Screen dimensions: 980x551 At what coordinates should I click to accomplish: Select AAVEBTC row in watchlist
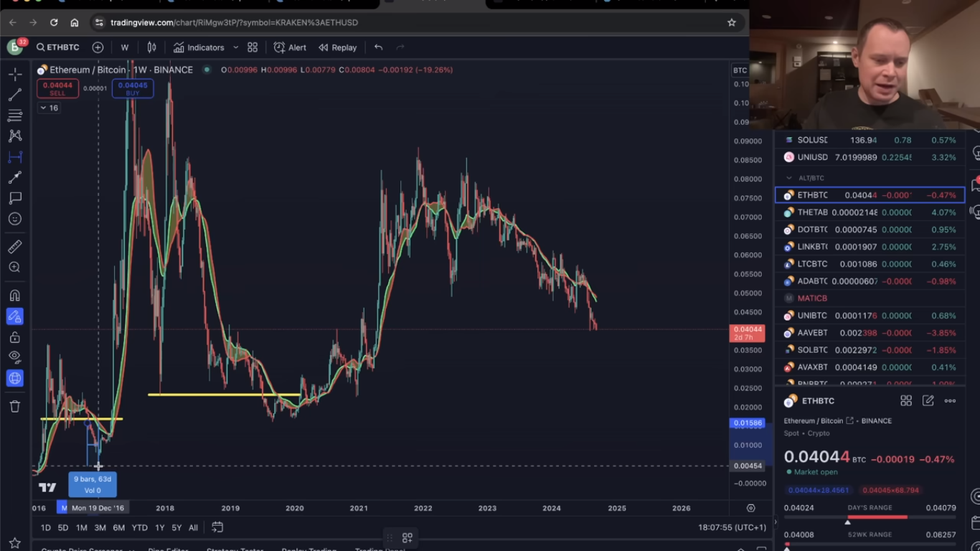(870, 333)
